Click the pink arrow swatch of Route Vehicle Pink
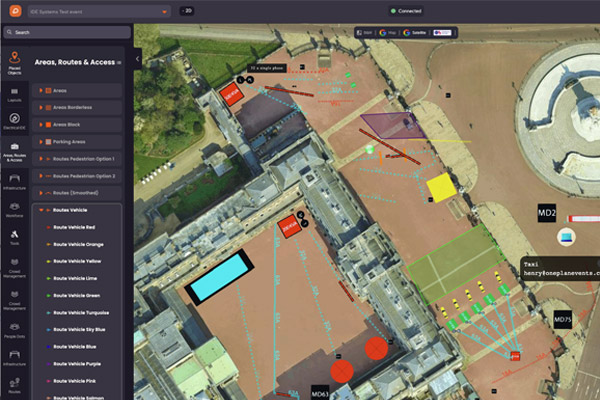This screenshot has width=600, height=400. pyautogui.click(x=49, y=381)
